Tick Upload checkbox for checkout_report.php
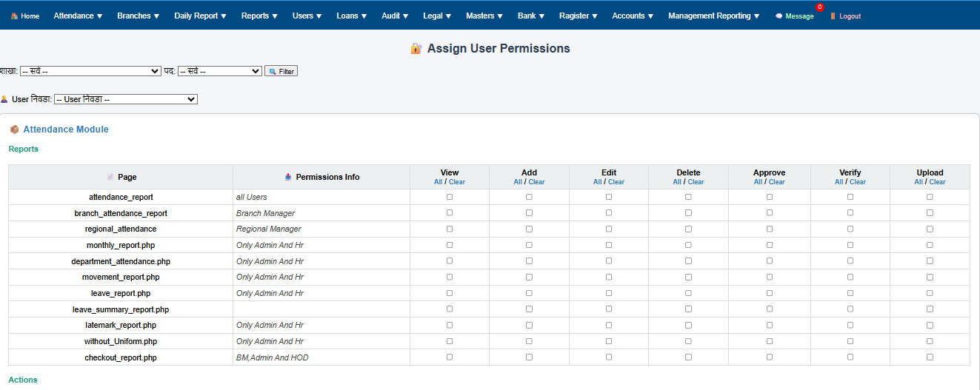This screenshot has width=980, height=390. point(930,357)
